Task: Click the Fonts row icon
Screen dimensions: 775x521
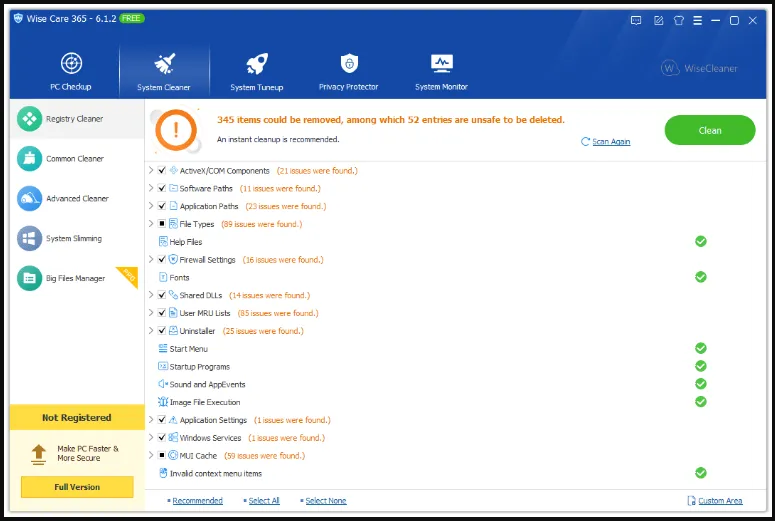Action: click(x=163, y=277)
